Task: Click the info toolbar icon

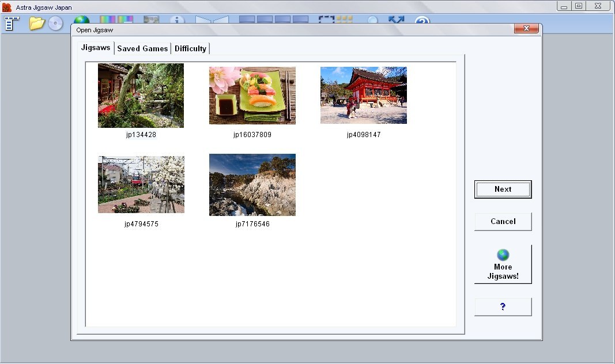Action: click(x=177, y=20)
